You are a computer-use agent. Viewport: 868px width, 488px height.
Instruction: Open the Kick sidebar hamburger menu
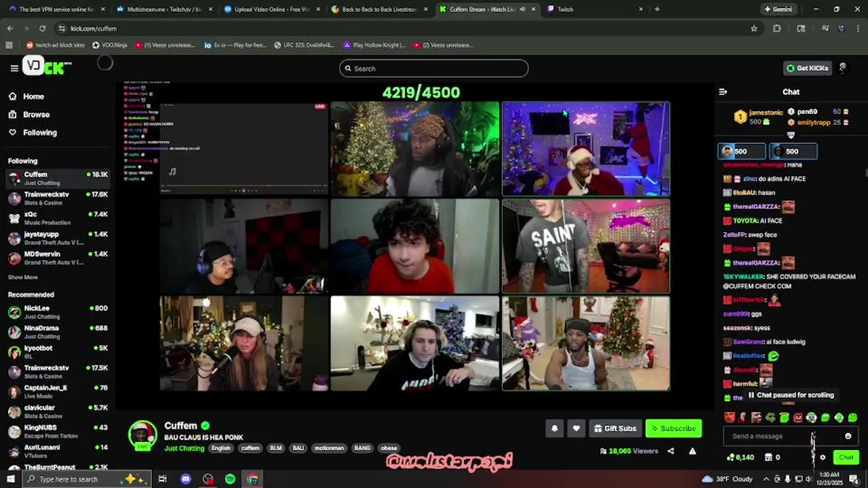coord(14,68)
